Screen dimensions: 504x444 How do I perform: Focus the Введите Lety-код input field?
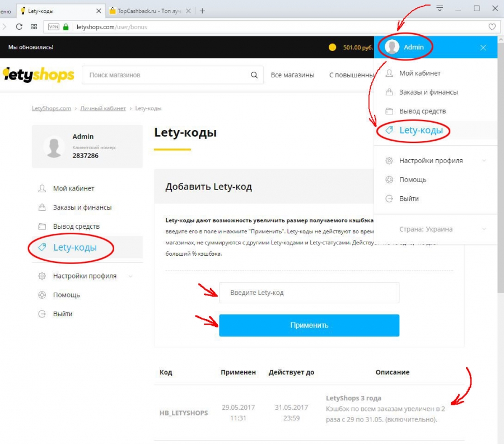pyautogui.click(x=309, y=293)
